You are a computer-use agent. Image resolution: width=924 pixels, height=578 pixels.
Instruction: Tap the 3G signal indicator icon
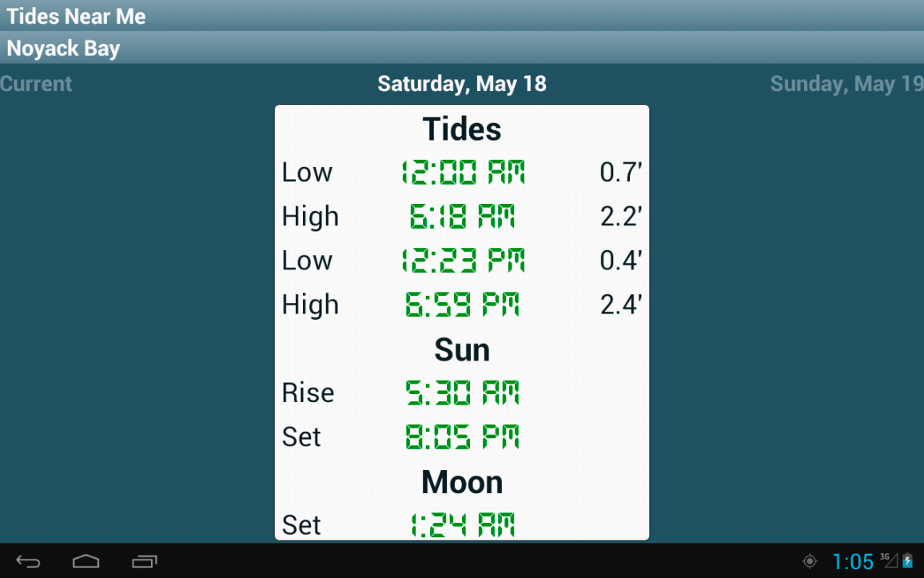click(889, 560)
